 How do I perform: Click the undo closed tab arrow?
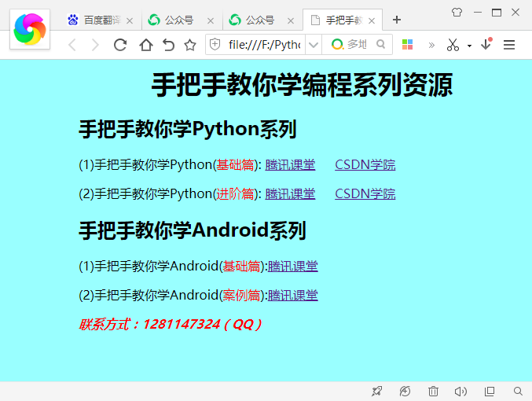click(x=168, y=45)
